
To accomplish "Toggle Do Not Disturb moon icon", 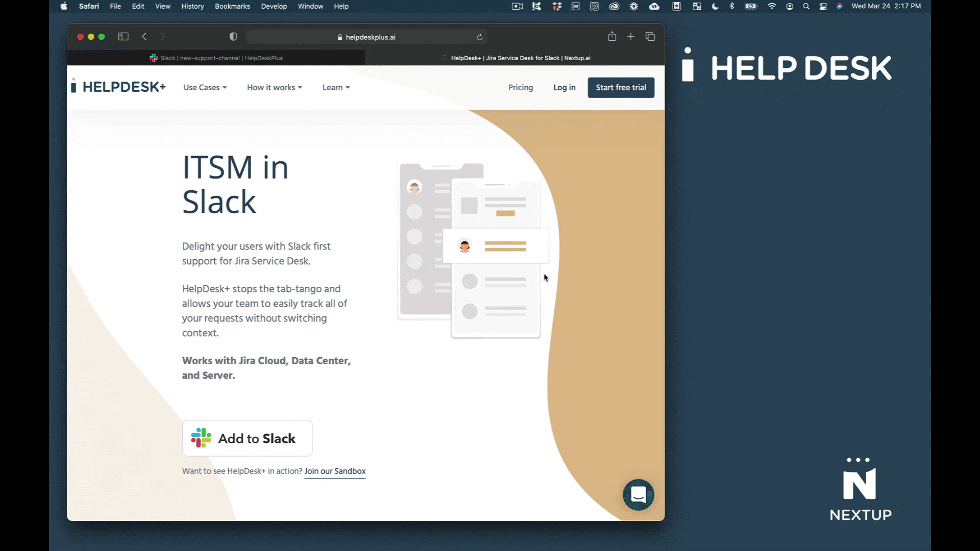I will 715,6.
